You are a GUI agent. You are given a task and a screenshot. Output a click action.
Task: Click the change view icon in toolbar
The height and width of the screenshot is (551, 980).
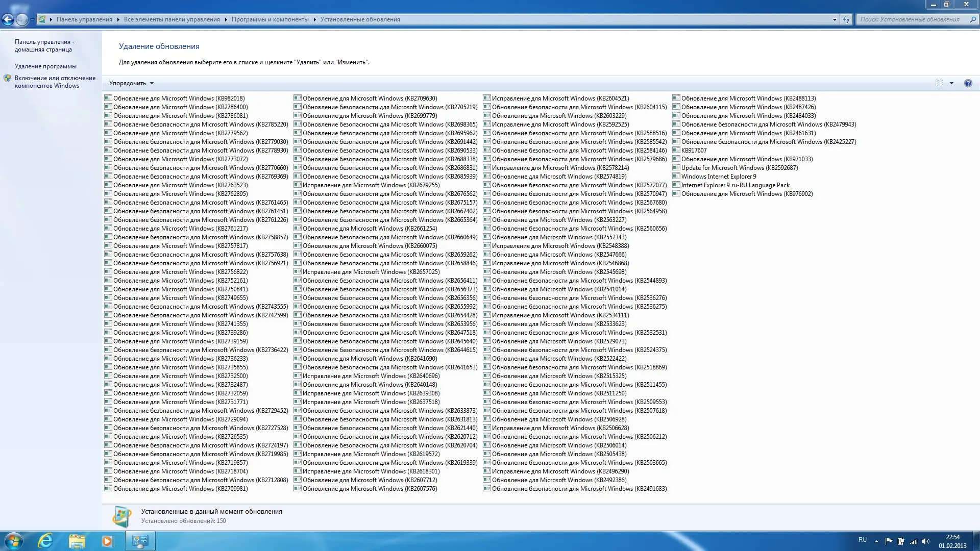tap(939, 83)
